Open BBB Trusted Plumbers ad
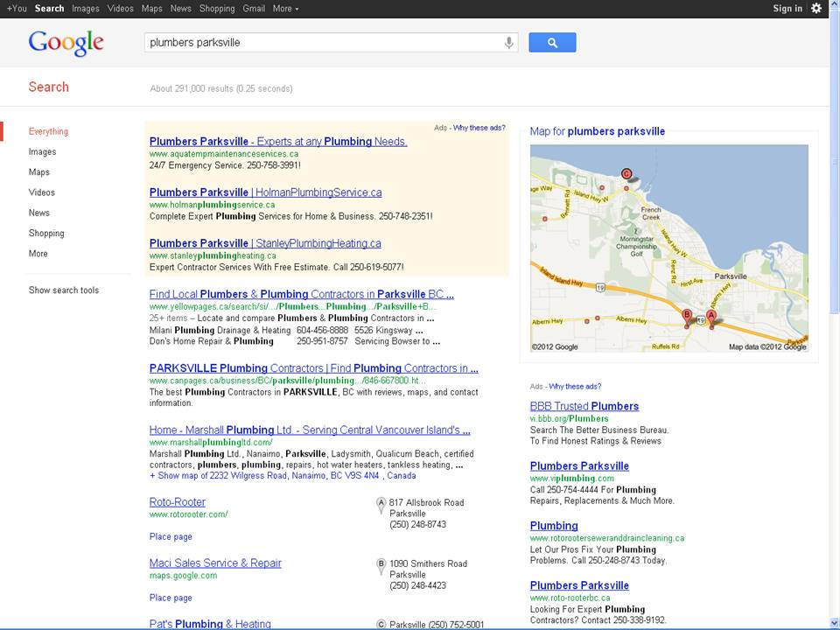This screenshot has height=630, width=840. pos(584,406)
